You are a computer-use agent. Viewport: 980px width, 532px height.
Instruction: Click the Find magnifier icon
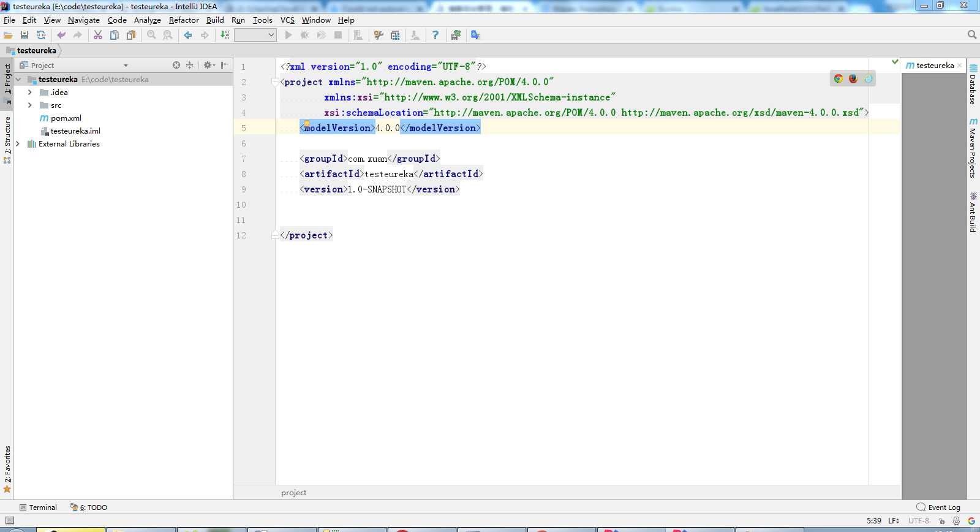pyautogui.click(x=151, y=35)
